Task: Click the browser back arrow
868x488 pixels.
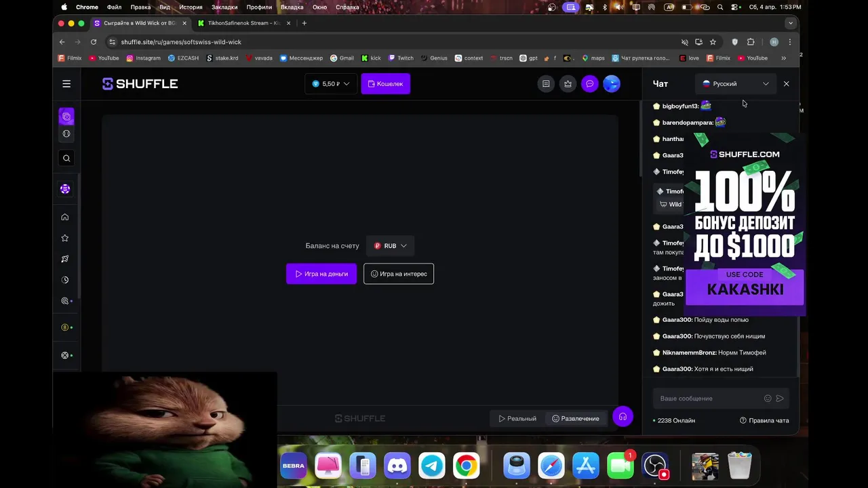Action: click(62, 42)
